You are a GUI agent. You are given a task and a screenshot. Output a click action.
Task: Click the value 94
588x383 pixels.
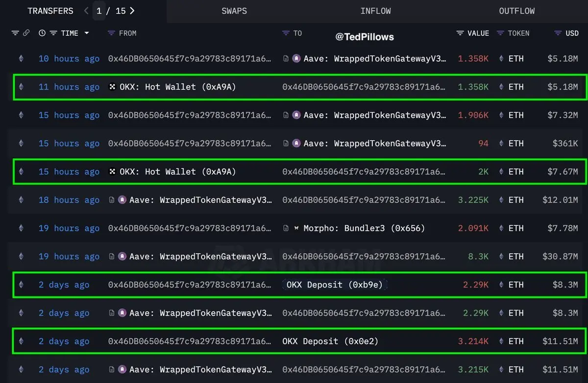pos(484,144)
